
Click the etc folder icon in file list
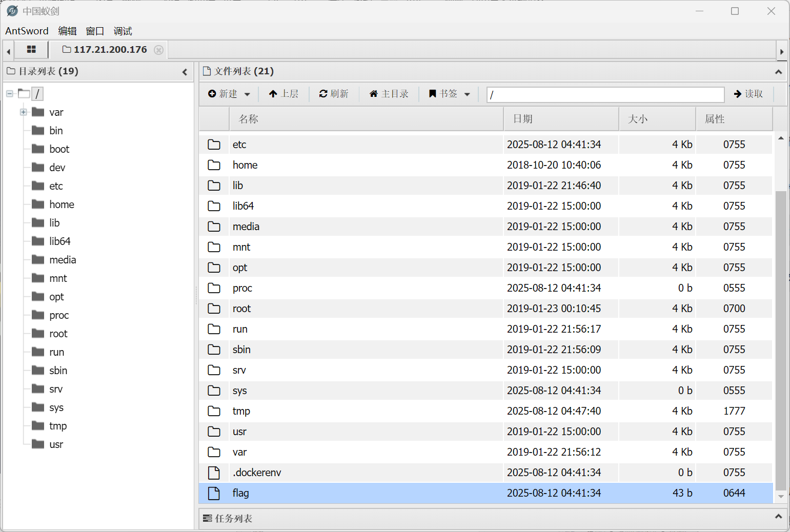coord(214,145)
